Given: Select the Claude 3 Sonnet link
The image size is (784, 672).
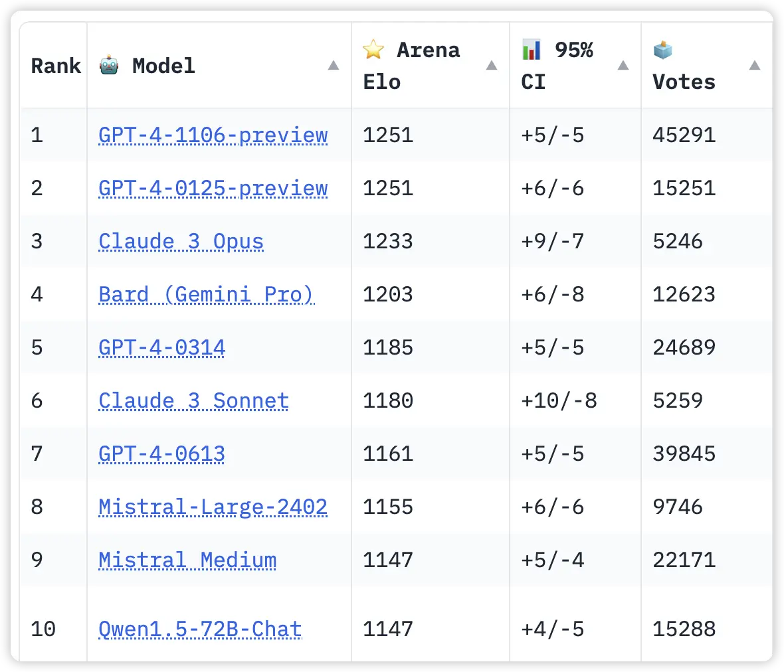Looking at the screenshot, I should pos(193,400).
